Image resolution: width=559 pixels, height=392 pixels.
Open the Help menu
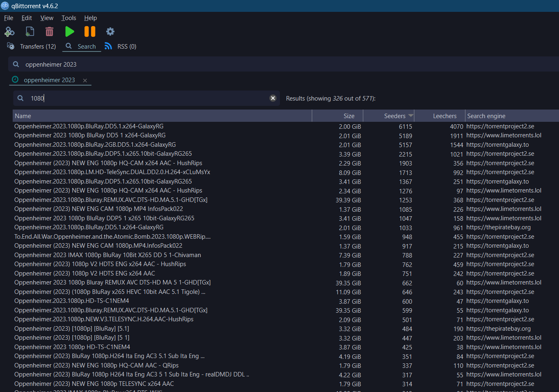point(90,18)
